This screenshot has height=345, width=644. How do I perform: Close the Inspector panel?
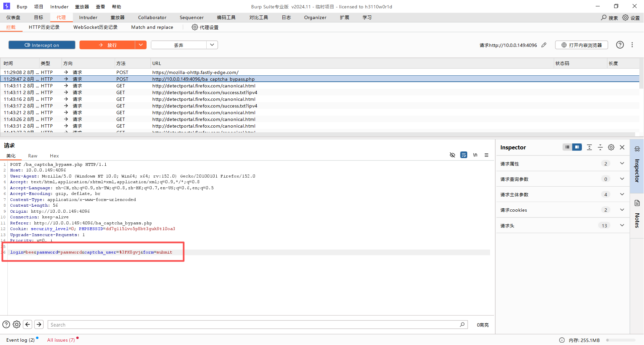622,147
